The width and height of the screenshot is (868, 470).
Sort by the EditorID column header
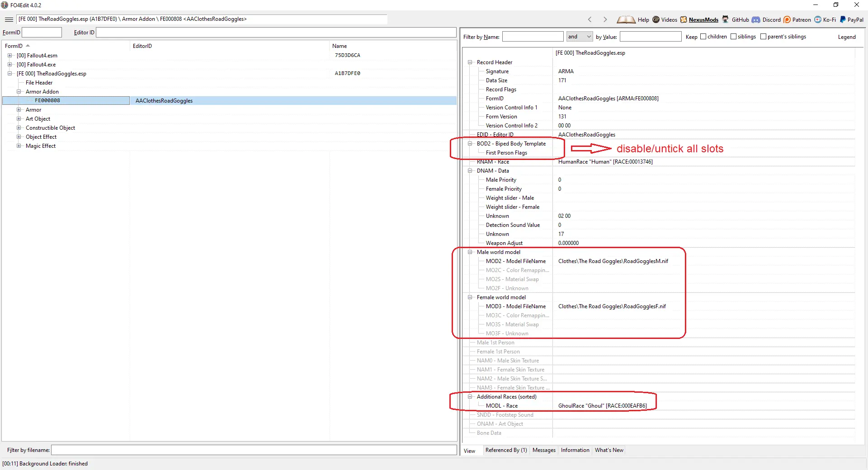coord(230,46)
